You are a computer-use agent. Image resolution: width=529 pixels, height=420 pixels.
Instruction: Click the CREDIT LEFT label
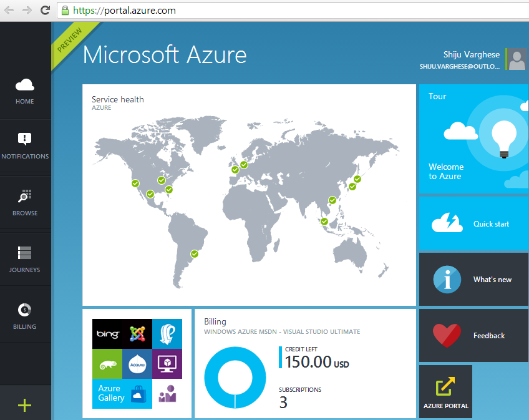click(x=301, y=349)
